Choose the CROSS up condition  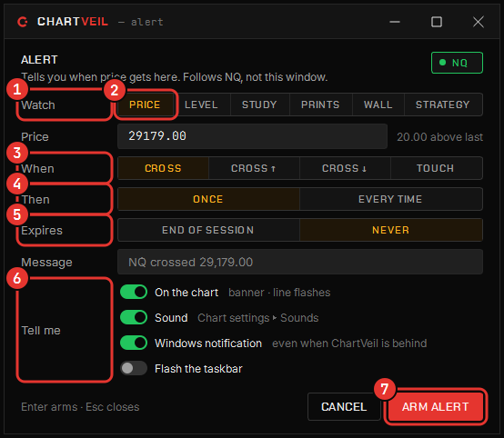pyautogui.click(x=254, y=168)
